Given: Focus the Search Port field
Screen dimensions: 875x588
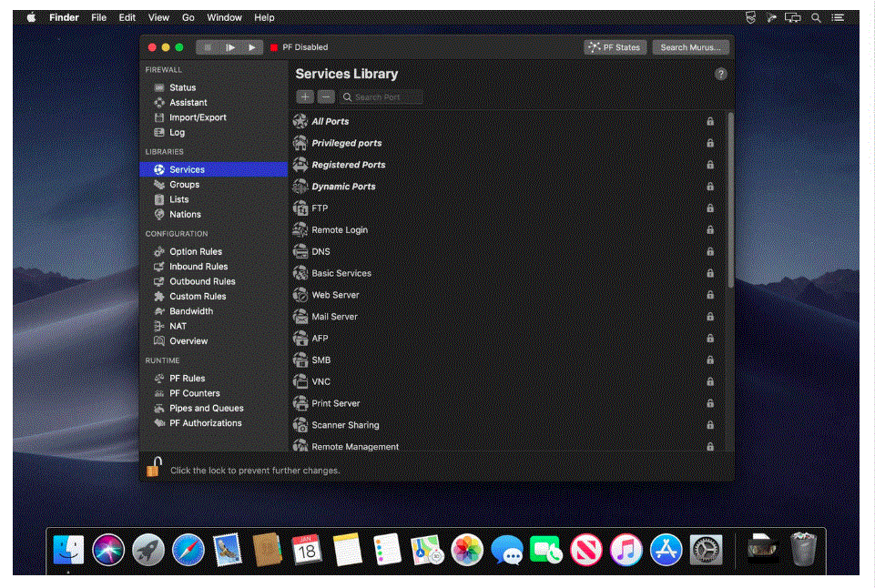Looking at the screenshot, I should (x=382, y=97).
